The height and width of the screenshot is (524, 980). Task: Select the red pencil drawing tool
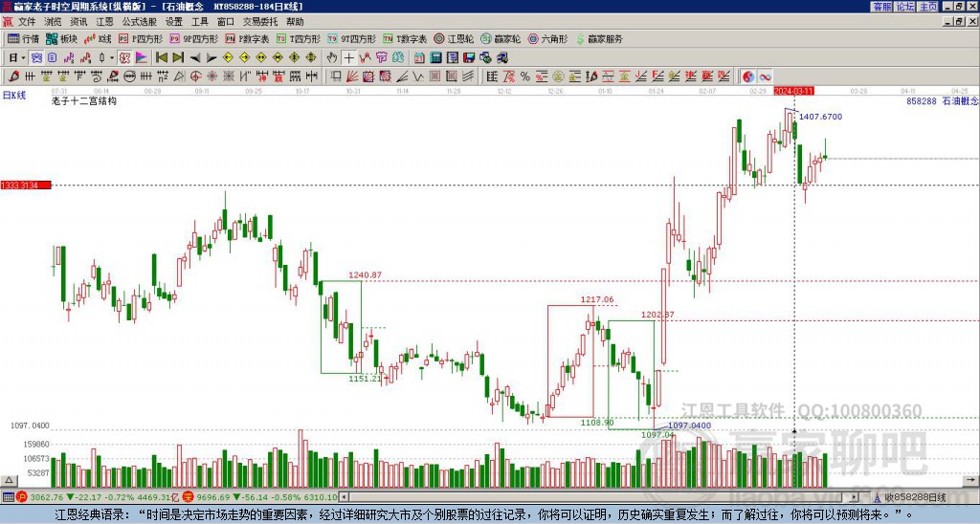coord(13,76)
